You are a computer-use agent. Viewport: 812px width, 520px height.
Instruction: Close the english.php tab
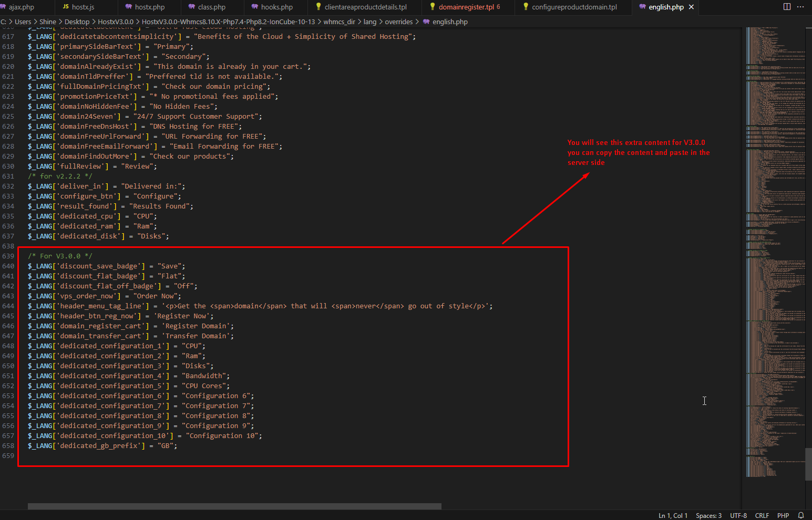[x=691, y=7]
